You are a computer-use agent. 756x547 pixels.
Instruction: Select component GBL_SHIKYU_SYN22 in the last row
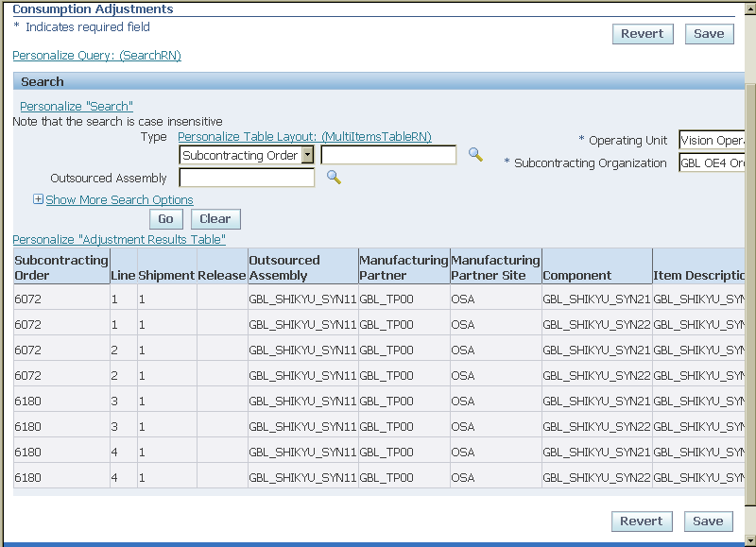(596, 478)
